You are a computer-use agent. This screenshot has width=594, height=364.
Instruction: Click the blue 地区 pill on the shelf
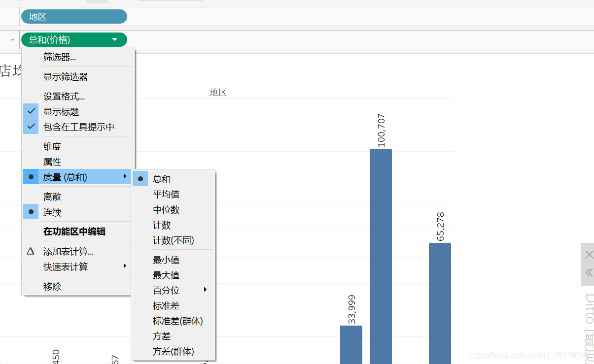coord(74,17)
